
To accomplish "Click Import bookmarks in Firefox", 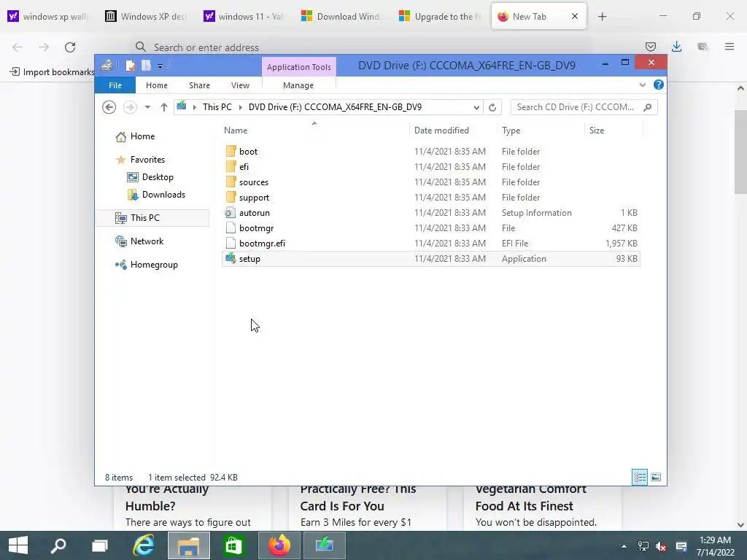I will tap(53, 72).
